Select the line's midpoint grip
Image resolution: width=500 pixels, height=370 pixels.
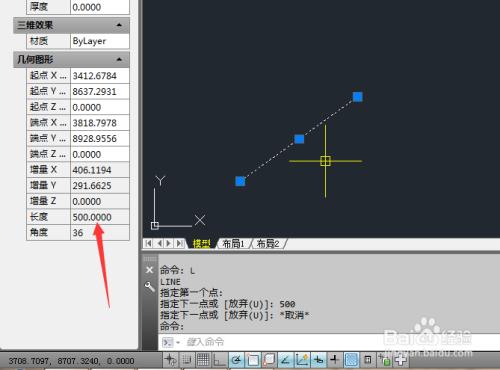299,139
